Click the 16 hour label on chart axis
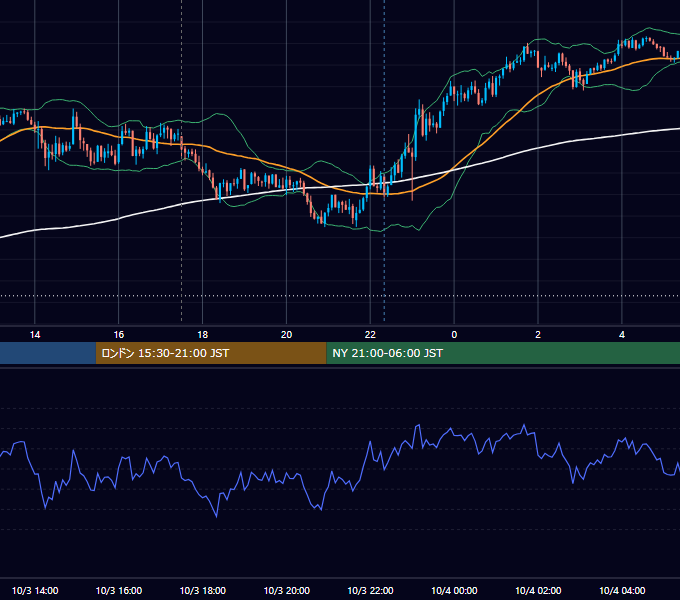This screenshot has height=600, width=680. (x=118, y=335)
